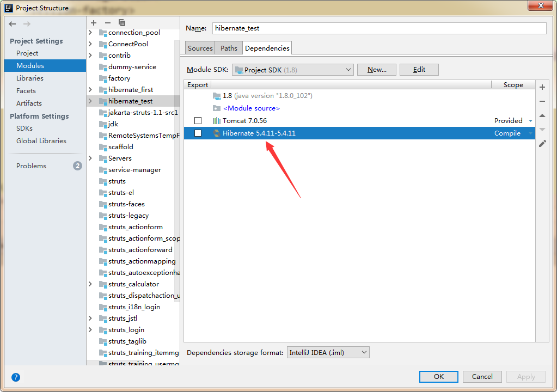Click the New... SDK button
Viewport: 557px width, 392px height.
click(377, 70)
